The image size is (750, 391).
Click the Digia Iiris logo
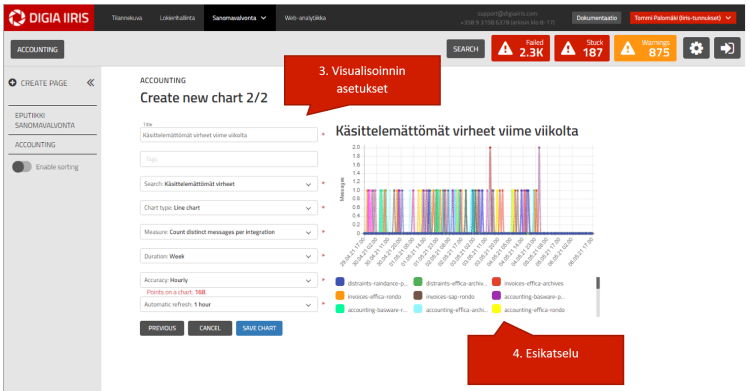coord(49,18)
